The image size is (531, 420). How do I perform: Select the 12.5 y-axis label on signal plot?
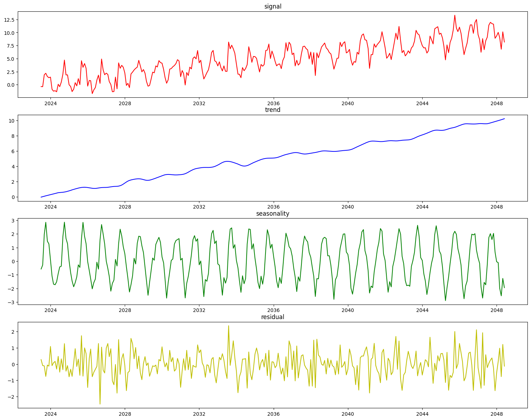(9, 20)
